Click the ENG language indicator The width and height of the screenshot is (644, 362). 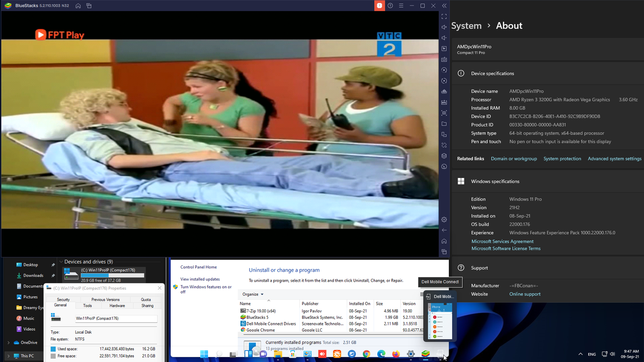point(592,354)
